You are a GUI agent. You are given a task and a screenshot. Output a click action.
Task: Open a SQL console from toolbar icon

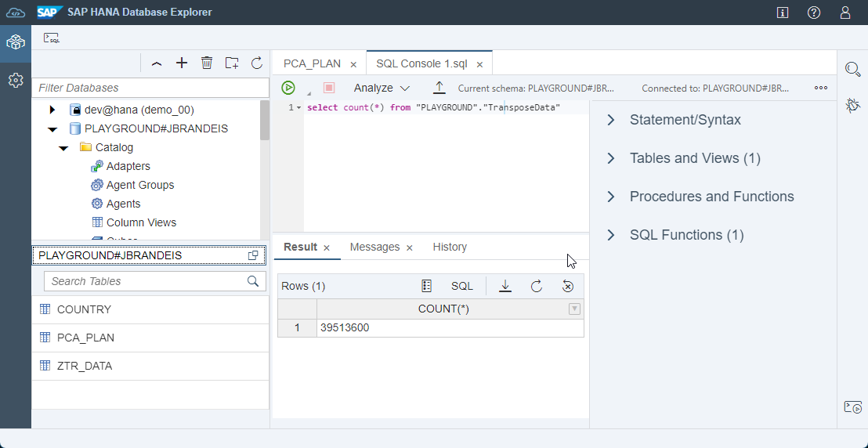[52, 38]
